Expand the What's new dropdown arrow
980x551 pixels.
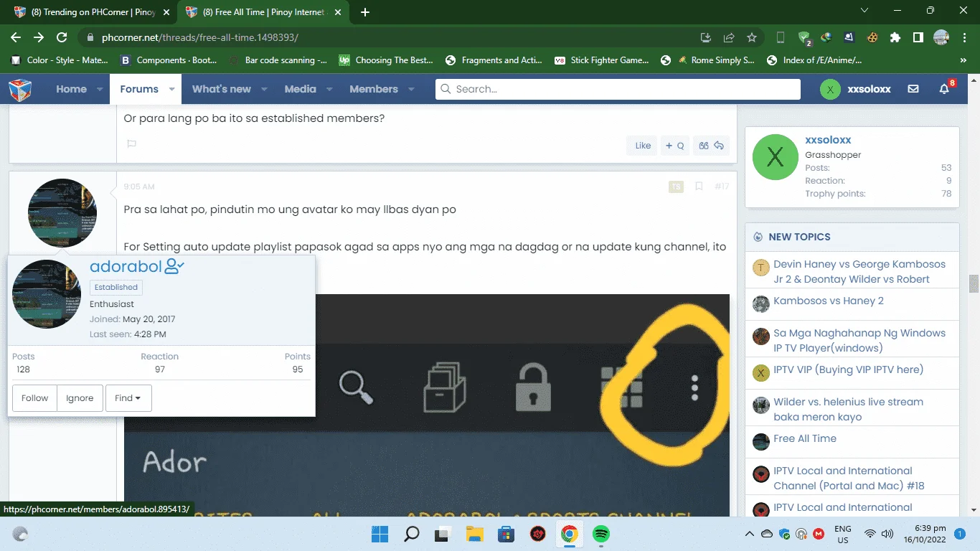coord(264,89)
